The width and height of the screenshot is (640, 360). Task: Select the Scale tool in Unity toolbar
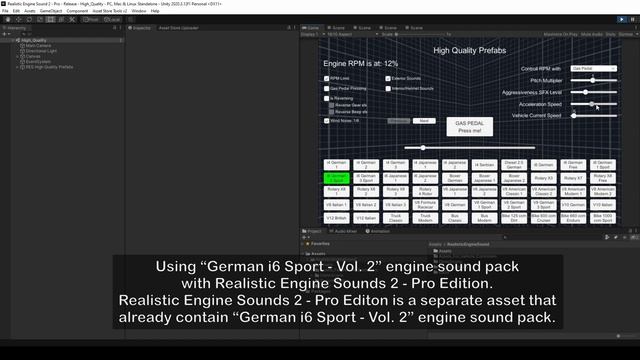point(40,19)
